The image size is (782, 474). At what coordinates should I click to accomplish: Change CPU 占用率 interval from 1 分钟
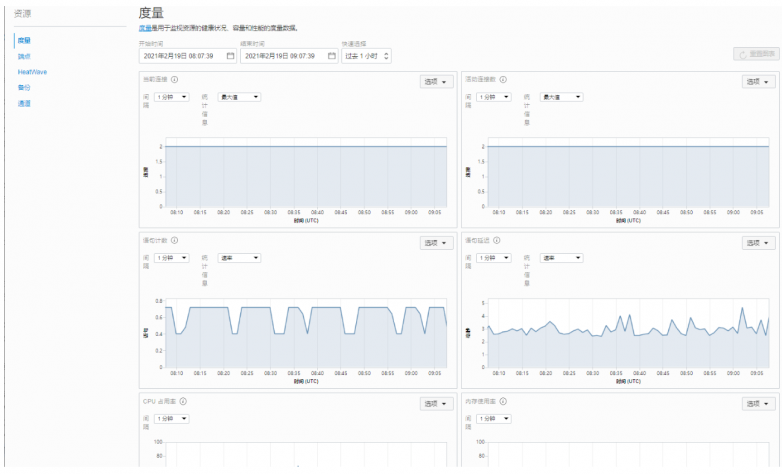(x=172, y=419)
